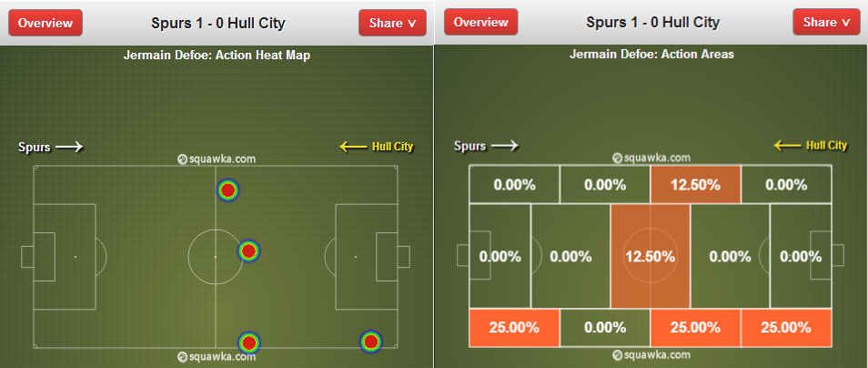Click the heat spot near bottom right corner
868x368 pixels.
[x=371, y=342]
